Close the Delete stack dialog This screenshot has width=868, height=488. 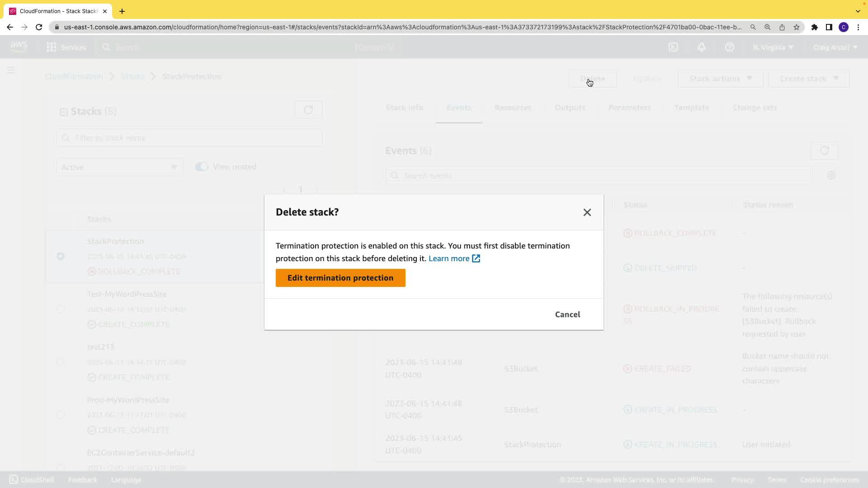coord(587,212)
